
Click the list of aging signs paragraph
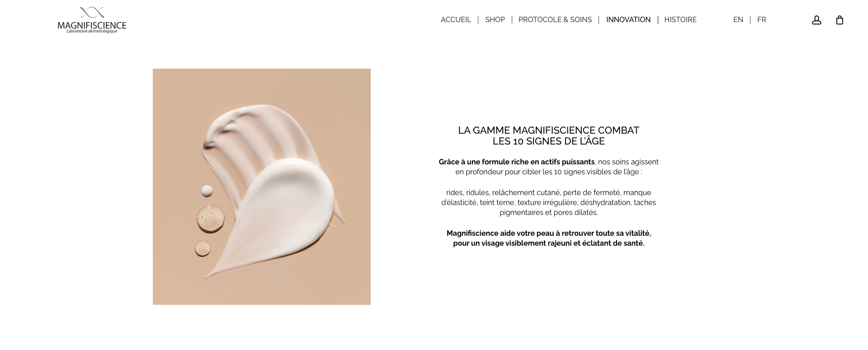(x=548, y=203)
